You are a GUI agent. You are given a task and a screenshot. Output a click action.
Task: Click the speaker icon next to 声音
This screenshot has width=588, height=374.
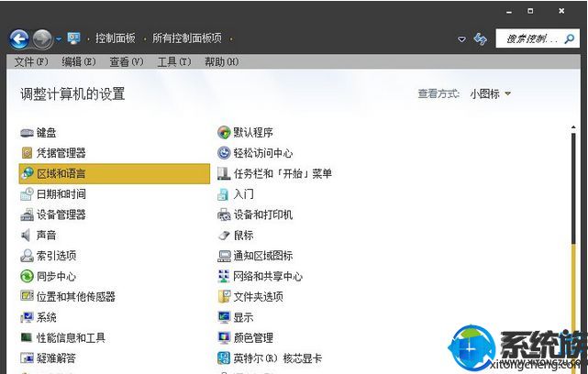coord(26,236)
